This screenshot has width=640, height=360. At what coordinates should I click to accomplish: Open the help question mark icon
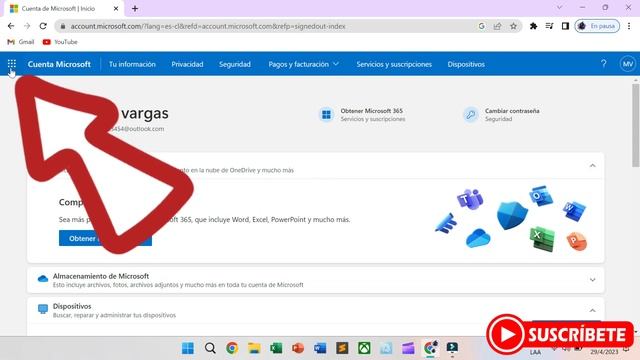tap(603, 64)
